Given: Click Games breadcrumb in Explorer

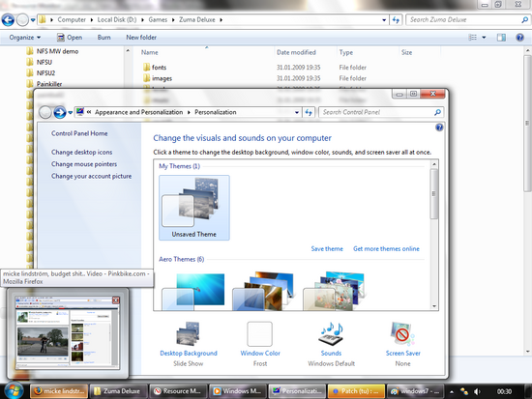Looking at the screenshot, I should (158, 19).
